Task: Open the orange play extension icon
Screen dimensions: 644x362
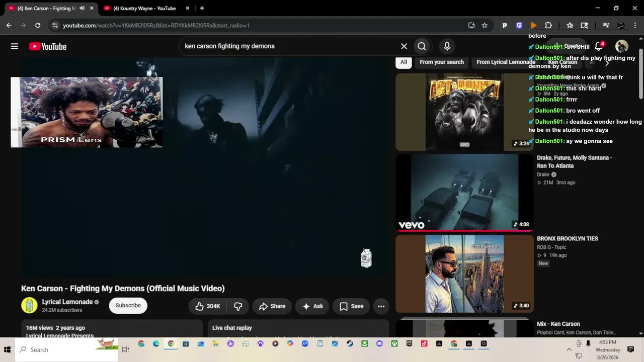Action: click(533, 25)
